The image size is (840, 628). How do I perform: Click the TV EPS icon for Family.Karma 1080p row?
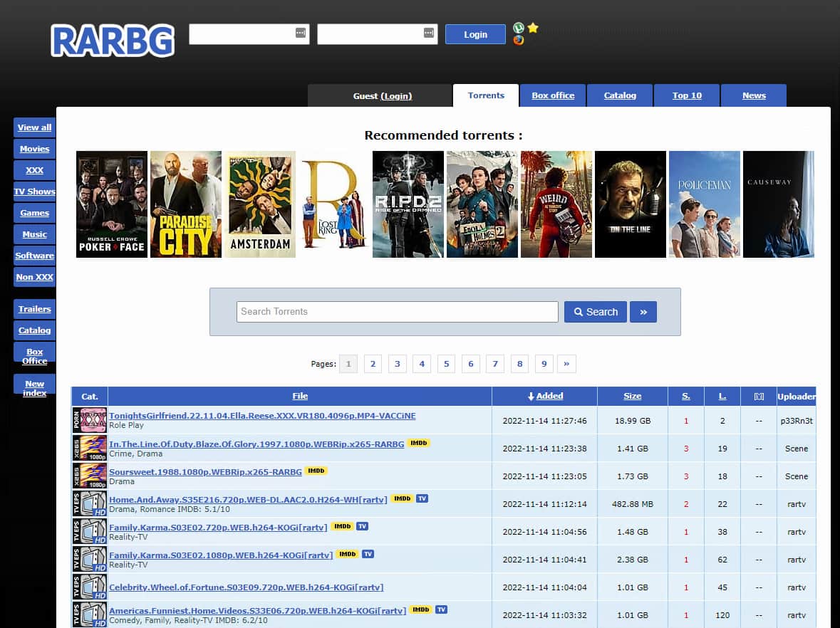click(90, 560)
